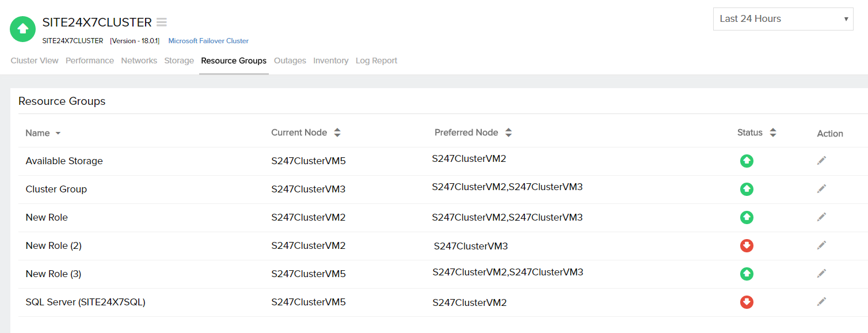The width and height of the screenshot is (868, 333).
Task: Click the red down status icon for SQL Server
Action: (x=747, y=302)
